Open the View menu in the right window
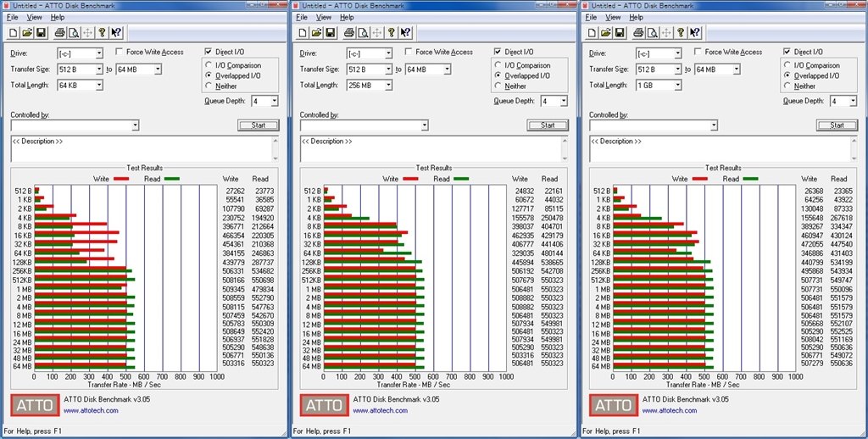Image resolution: width=868 pixels, height=439 pixels. [x=612, y=17]
